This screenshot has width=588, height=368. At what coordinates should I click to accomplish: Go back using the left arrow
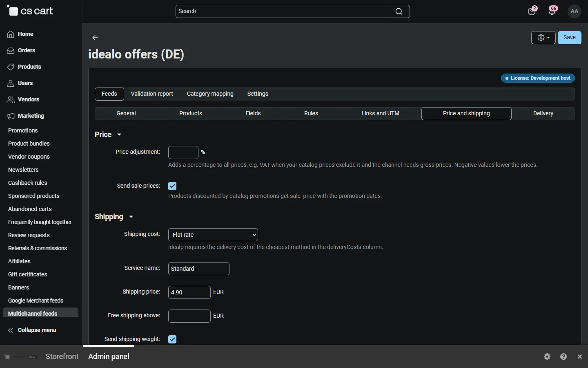(x=95, y=38)
